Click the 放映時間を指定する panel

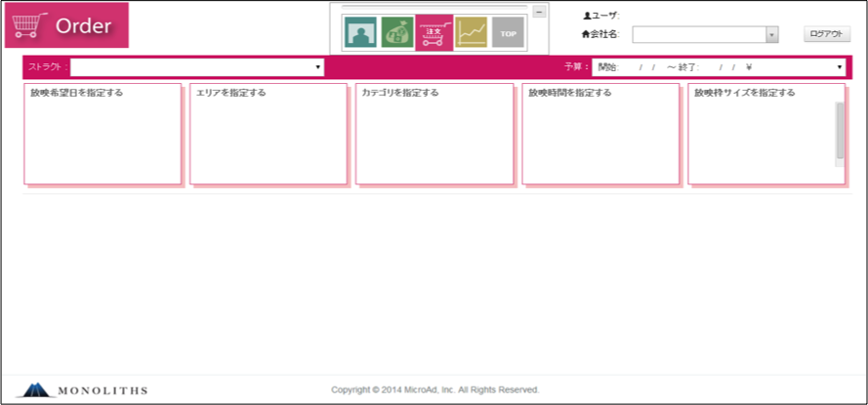600,134
